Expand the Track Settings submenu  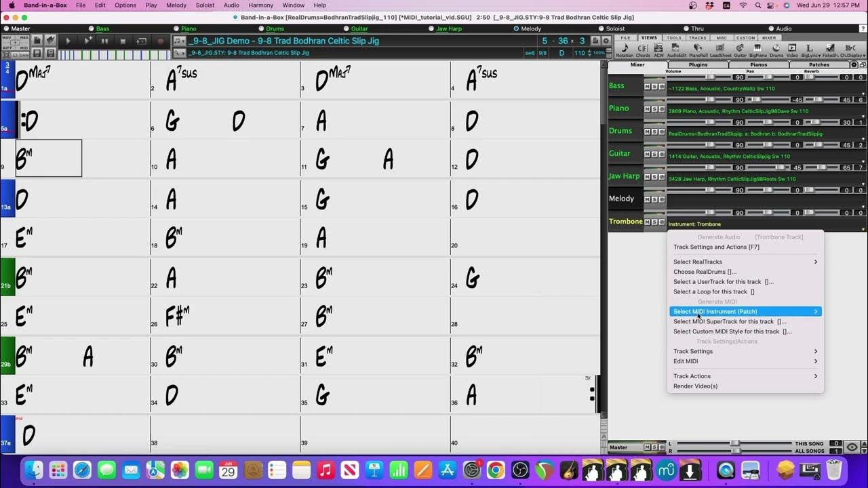point(745,351)
